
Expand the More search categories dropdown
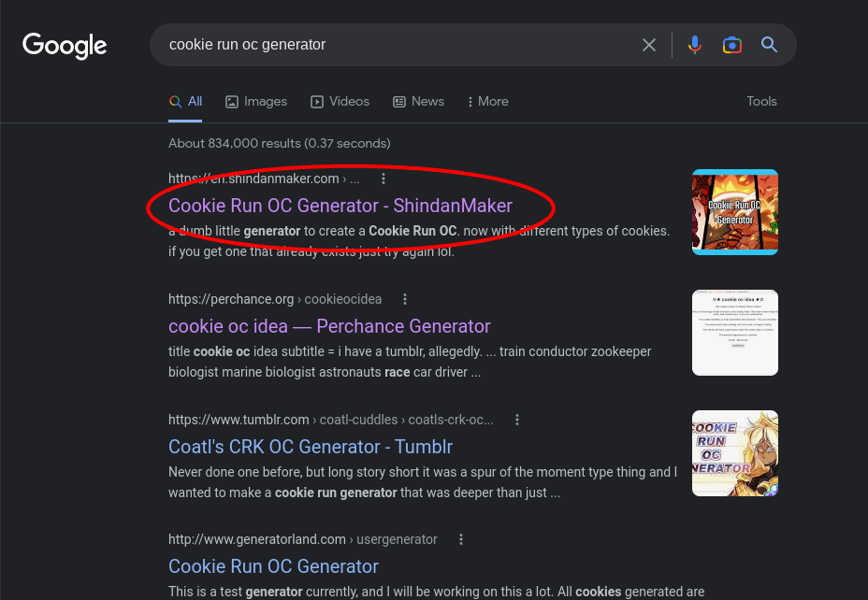click(486, 101)
